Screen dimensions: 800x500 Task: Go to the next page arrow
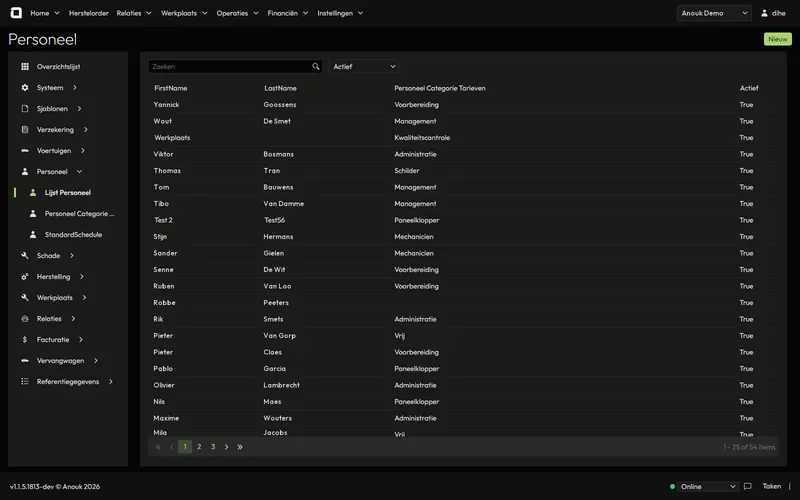coord(227,447)
